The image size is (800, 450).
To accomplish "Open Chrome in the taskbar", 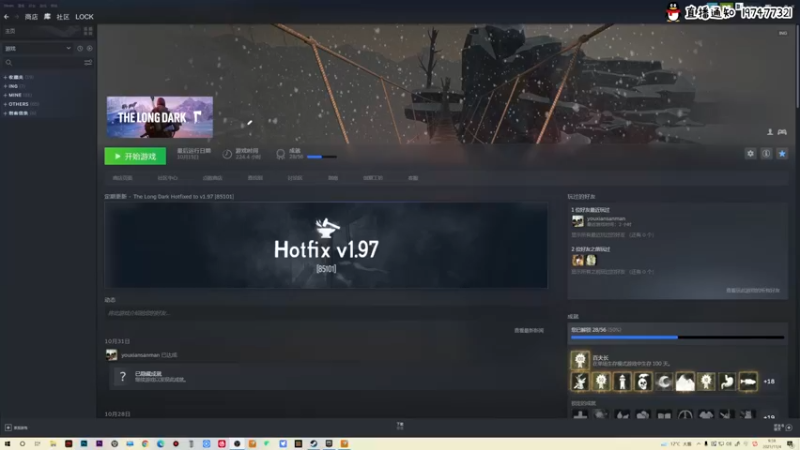I will coord(145,444).
